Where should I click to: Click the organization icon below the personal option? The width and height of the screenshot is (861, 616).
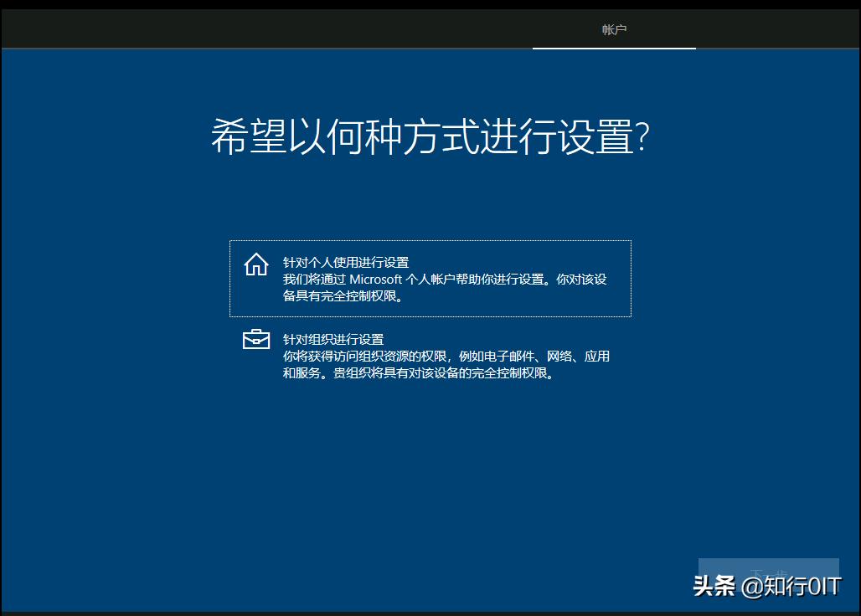(x=255, y=341)
